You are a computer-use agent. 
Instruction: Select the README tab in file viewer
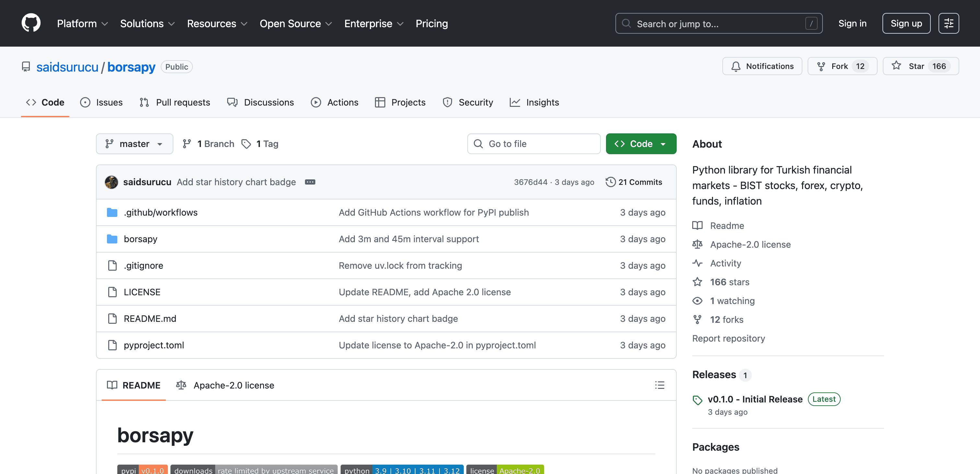click(134, 385)
